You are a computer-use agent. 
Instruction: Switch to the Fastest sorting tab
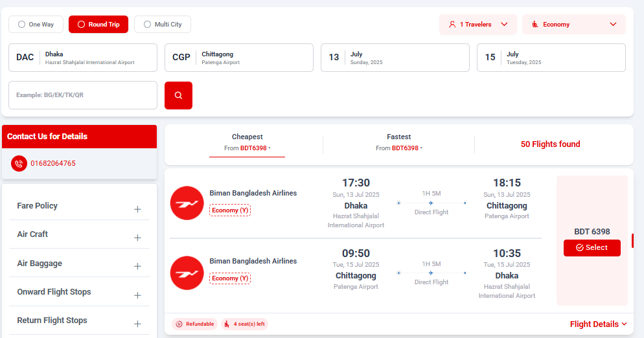pos(399,142)
